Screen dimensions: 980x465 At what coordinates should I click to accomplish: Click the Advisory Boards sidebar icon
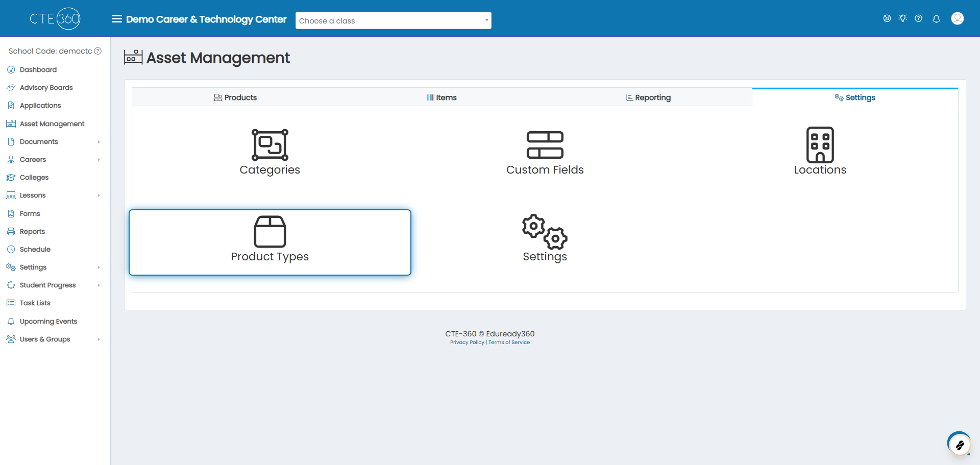point(11,87)
